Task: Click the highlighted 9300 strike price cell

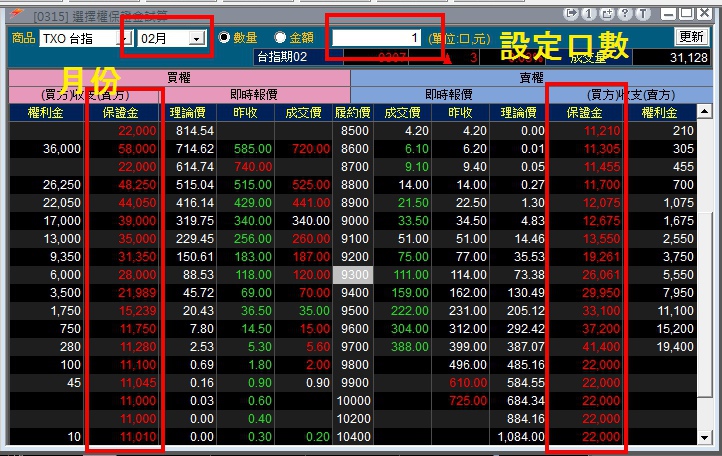Action: [x=353, y=275]
